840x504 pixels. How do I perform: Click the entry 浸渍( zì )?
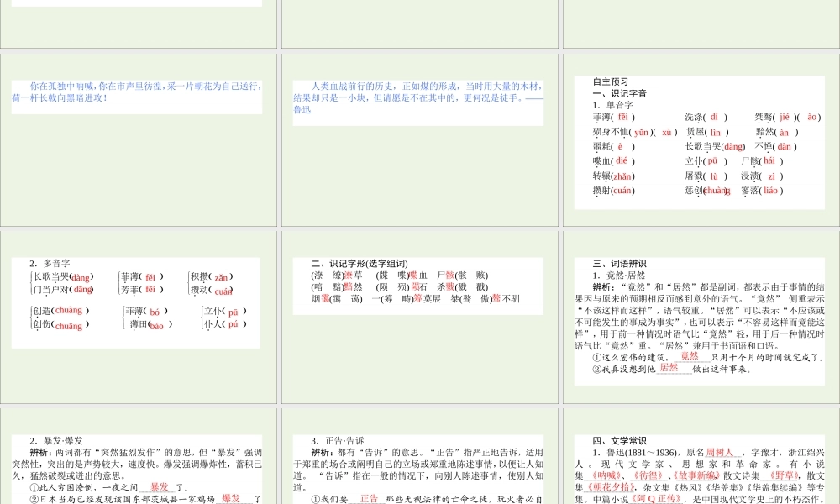(763, 176)
